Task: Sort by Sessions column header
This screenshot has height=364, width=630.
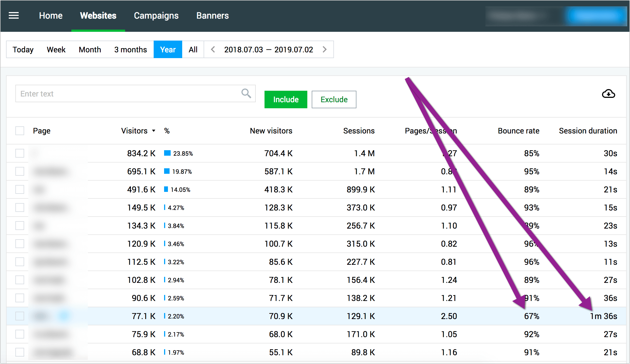Action: [x=359, y=131]
